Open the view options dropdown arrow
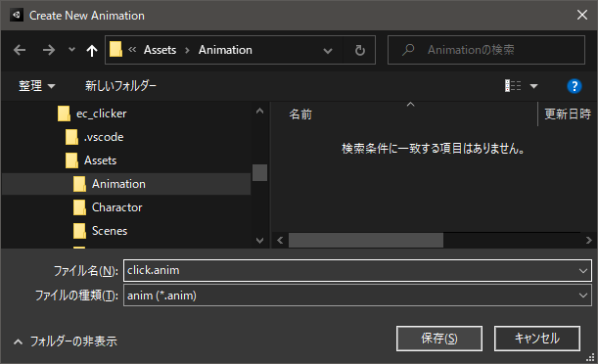 point(534,86)
